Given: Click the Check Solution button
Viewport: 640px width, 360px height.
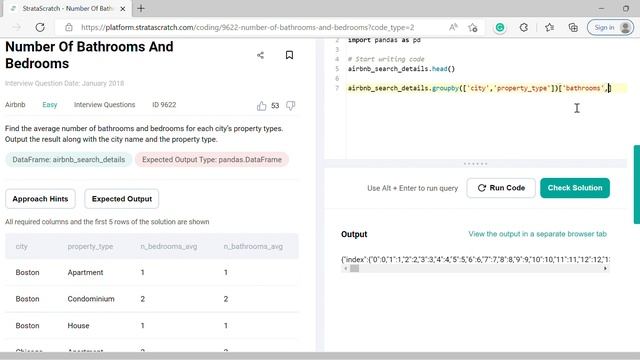Looking at the screenshot, I should pyautogui.click(x=575, y=188).
